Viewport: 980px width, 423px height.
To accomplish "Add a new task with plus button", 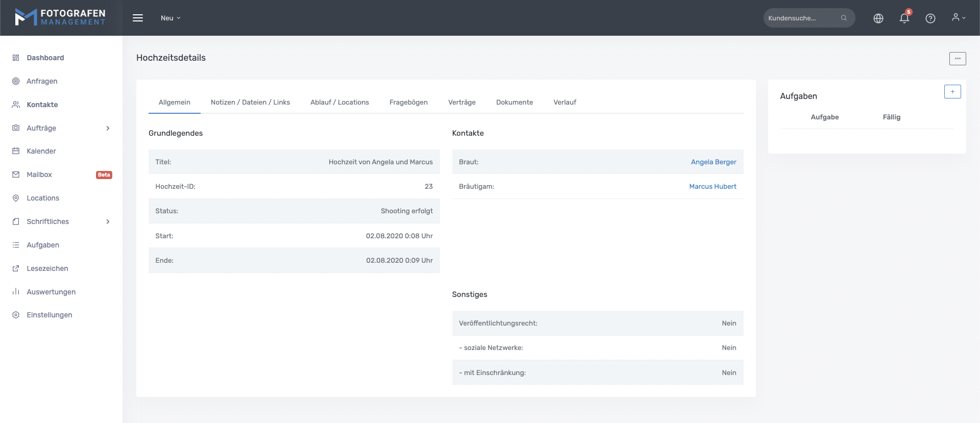I will click(x=952, y=92).
